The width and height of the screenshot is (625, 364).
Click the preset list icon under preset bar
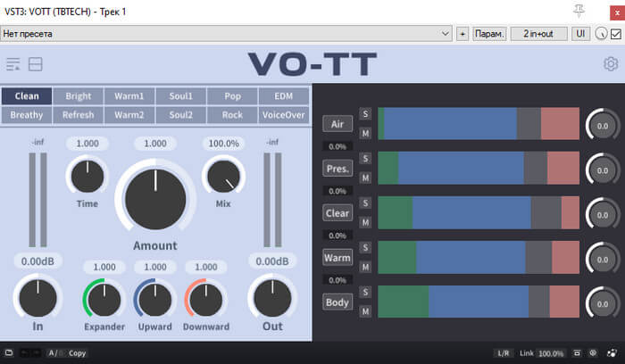(13, 64)
